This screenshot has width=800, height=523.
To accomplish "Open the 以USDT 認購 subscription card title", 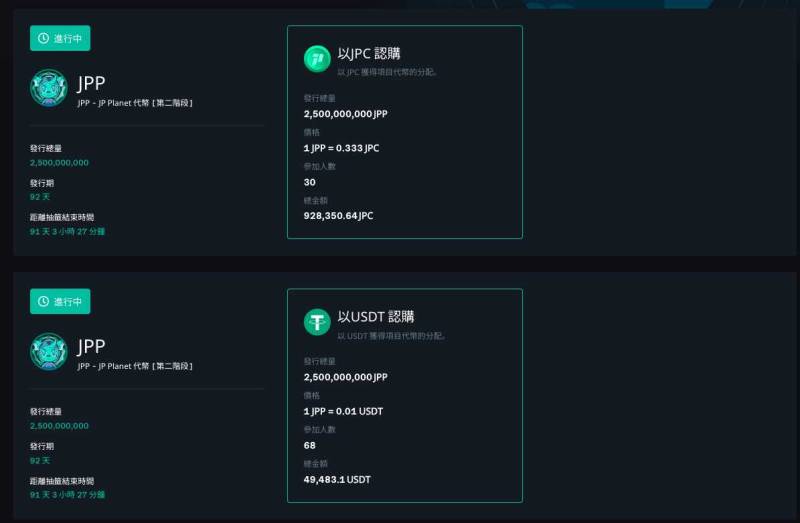I will click(376, 316).
